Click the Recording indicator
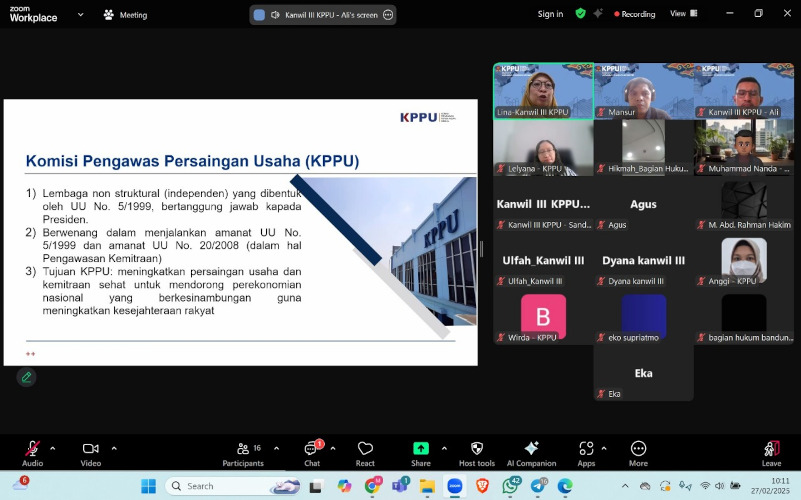Viewport: 801px width, 500px height. point(634,14)
